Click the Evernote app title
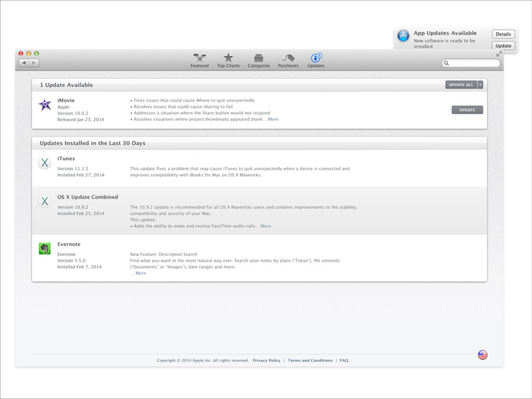532x399 pixels. click(69, 244)
